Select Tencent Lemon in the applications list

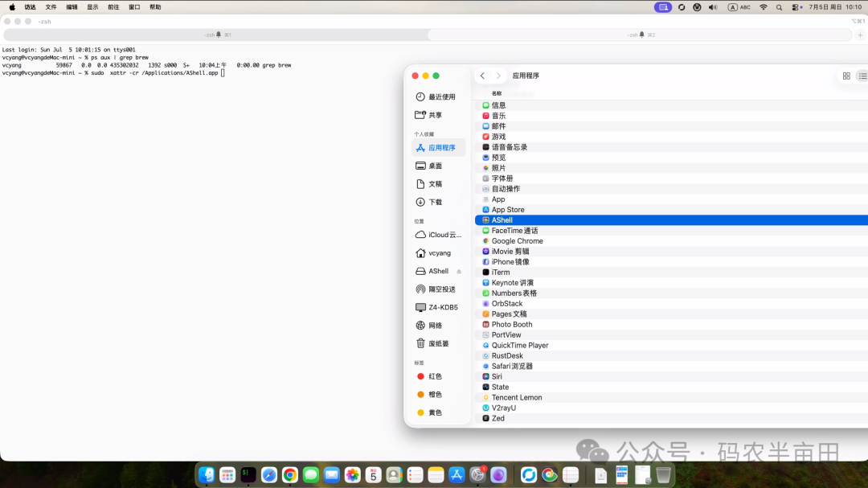click(x=671, y=397)
